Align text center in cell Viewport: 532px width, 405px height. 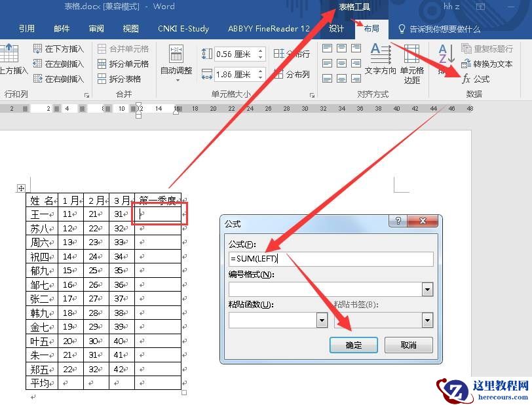click(x=341, y=63)
